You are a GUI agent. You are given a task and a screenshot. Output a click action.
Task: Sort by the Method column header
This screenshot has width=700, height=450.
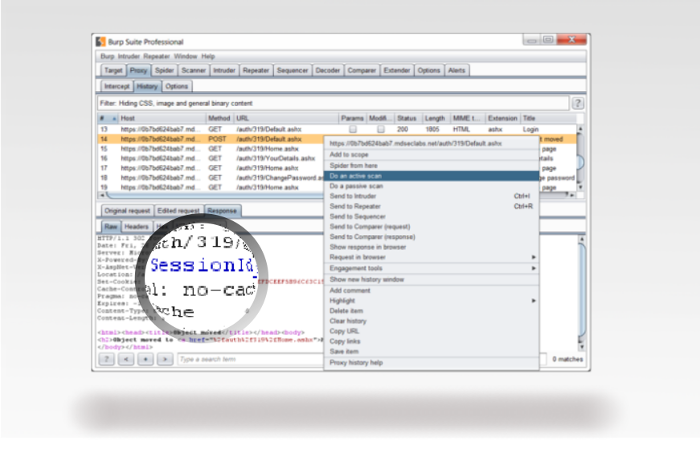tap(219, 118)
